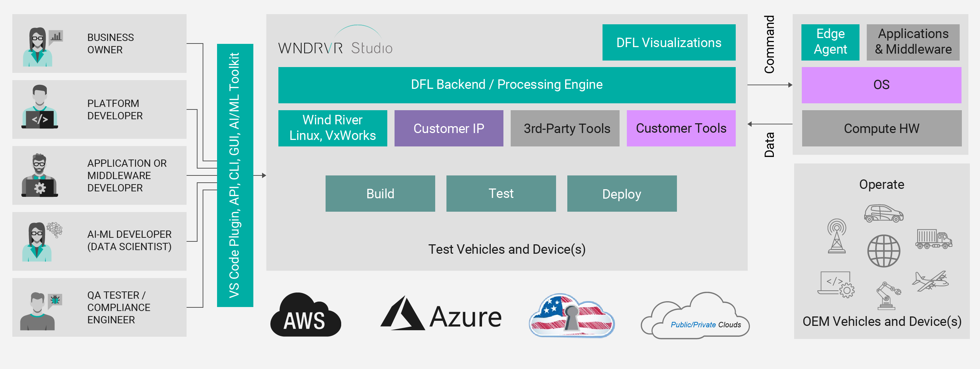Click the AI-ML DEVELOPER (DATA SCIENTIST) label
Image resolution: width=980 pixels, height=369 pixels.
[x=129, y=241]
